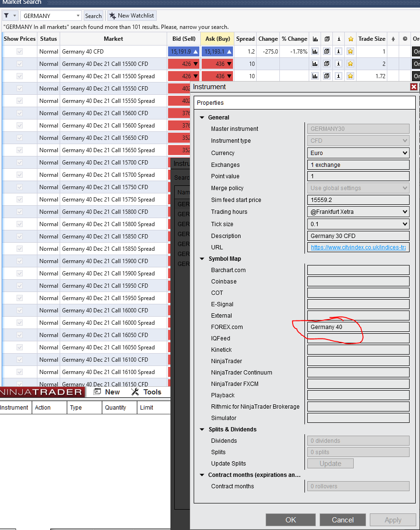The height and width of the screenshot is (530, 420).
Task: Click the Search button in Market Search
Action: [93, 16]
